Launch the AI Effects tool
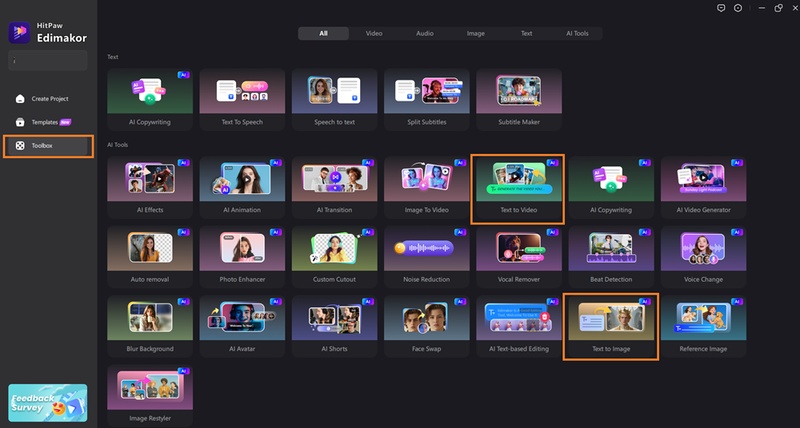Viewport: 800px width, 428px height. (149, 187)
